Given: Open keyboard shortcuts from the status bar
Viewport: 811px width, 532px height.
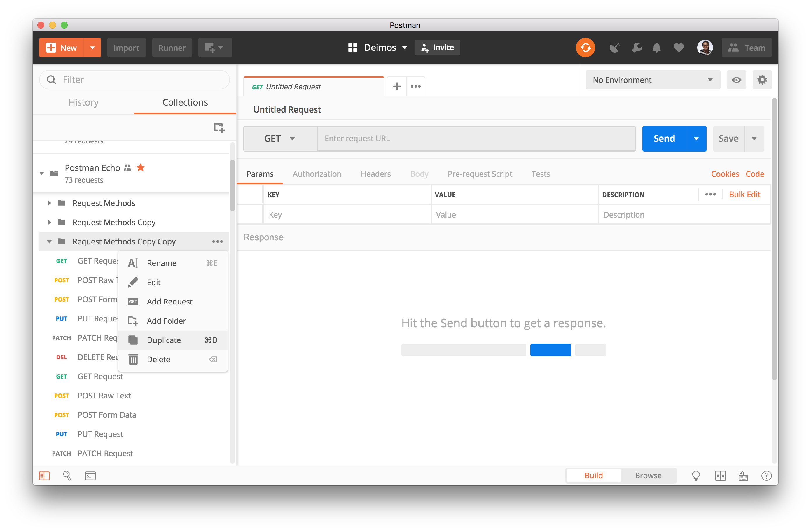Looking at the screenshot, I should pos(744,475).
